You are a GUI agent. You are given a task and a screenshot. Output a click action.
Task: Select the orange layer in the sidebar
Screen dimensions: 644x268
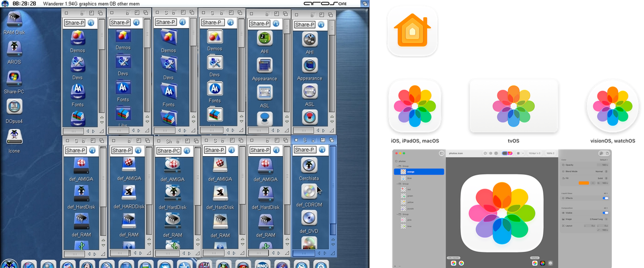click(419, 171)
